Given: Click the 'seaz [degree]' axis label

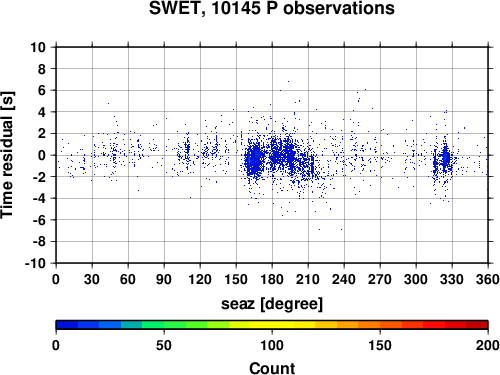Looking at the screenshot, I should (272, 304).
